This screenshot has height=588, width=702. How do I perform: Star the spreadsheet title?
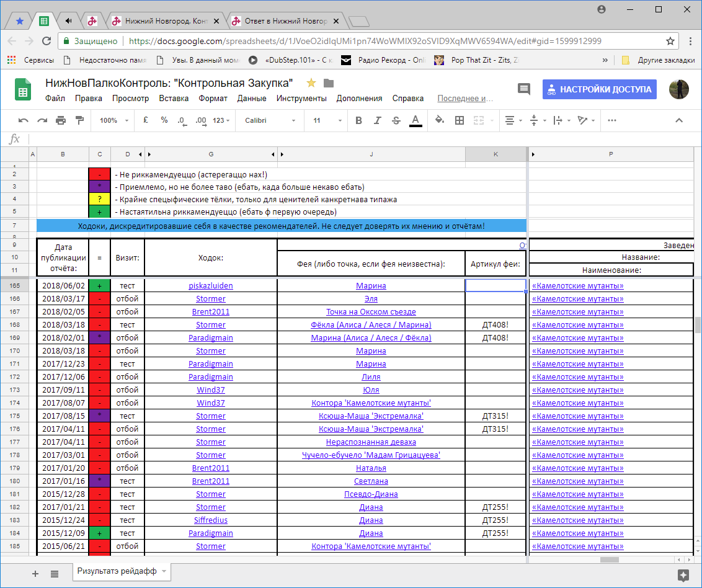[x=311, y=83]
